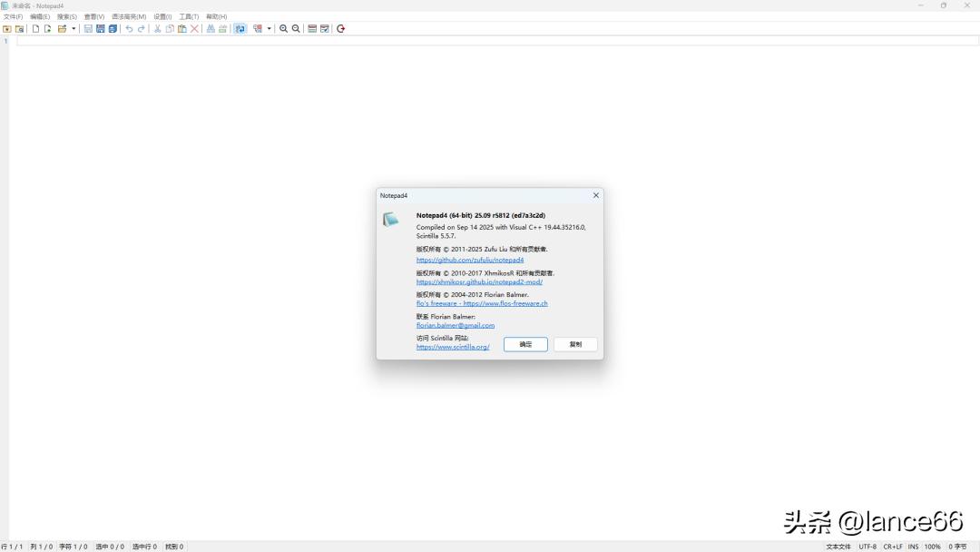The width and height of the screenshot is (980, 552).
Task: Open the 编辑(E) menu
Action: click(40, 17)
